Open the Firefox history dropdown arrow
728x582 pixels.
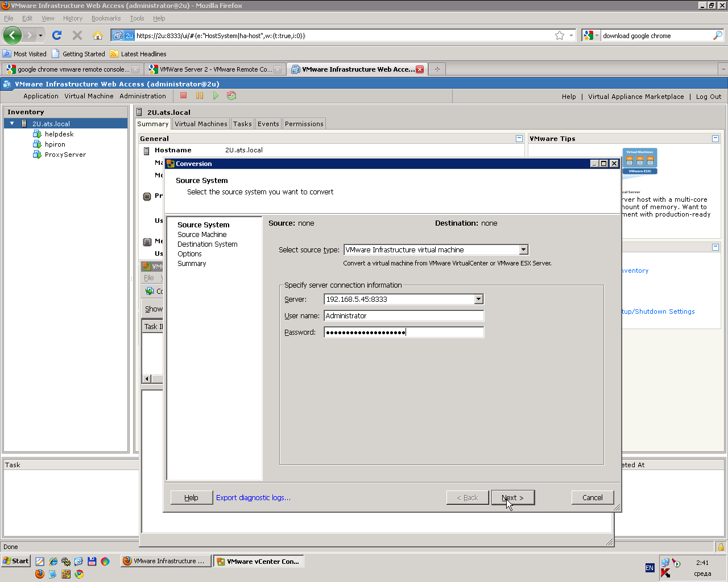[40, 36]
